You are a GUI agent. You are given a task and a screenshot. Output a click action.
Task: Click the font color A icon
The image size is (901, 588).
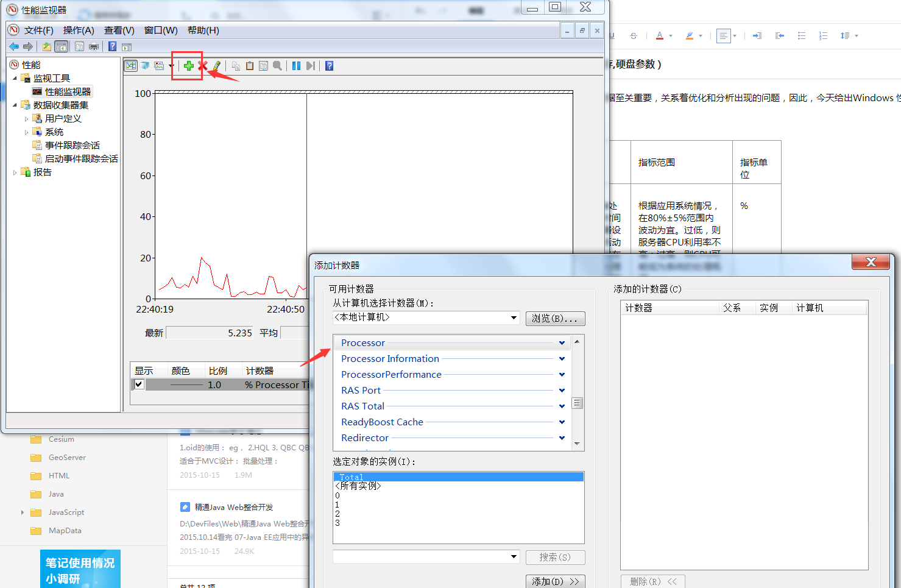(x=660, y=36)
